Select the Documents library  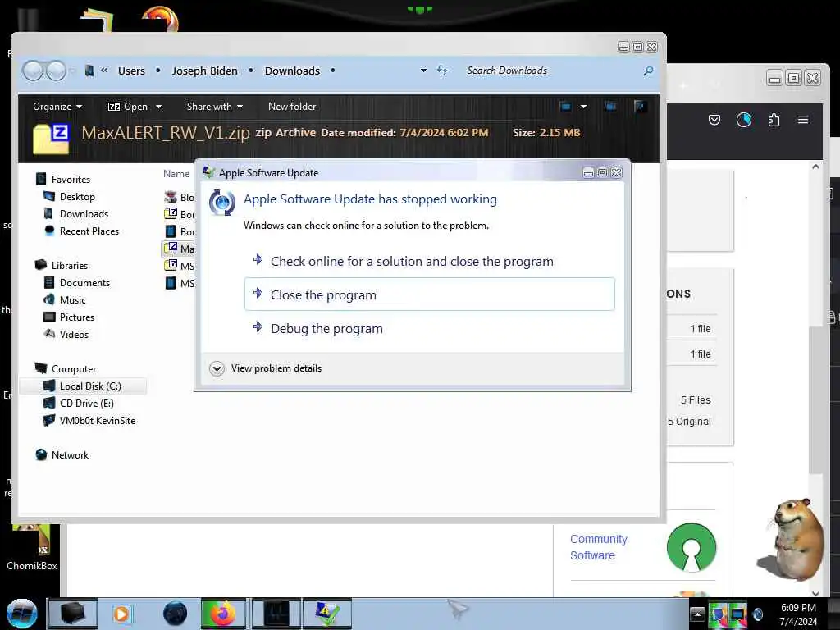point(84,283)
